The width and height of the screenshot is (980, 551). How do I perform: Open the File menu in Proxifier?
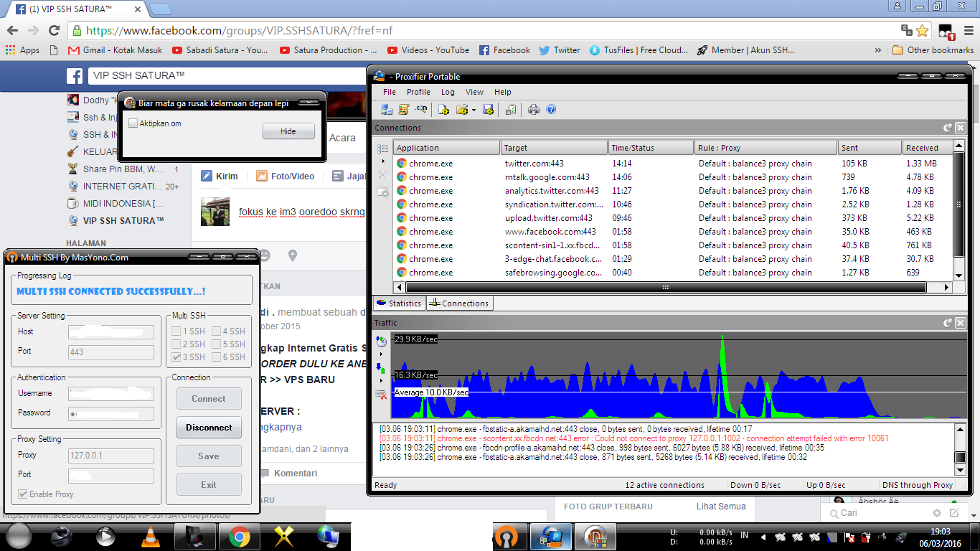click(x=390, y=92)
